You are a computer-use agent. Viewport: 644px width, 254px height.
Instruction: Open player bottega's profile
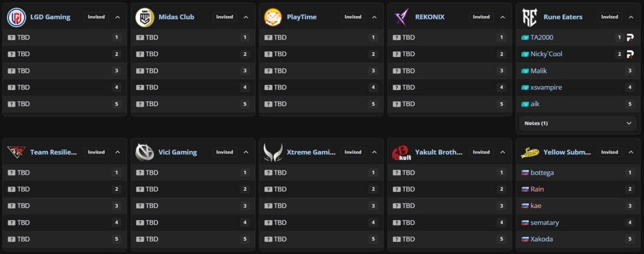pyautogui.click(x=542, y=173)
